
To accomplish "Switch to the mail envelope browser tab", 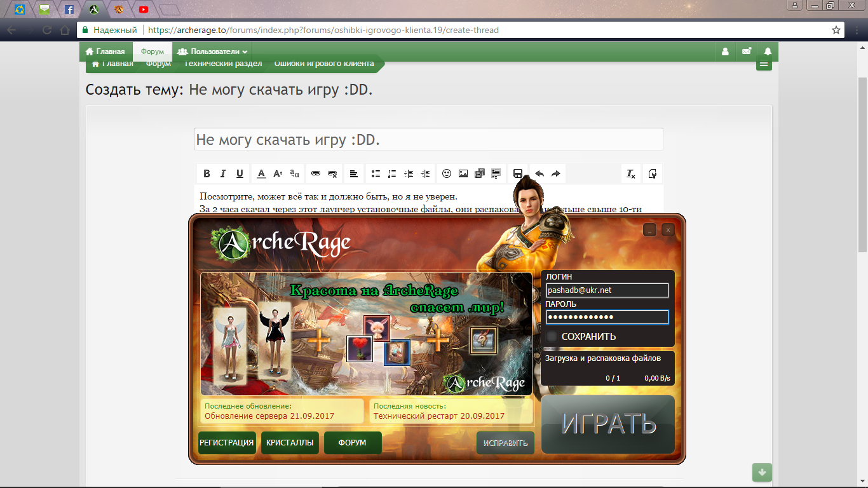I will pyautogui.click(x=44, y=10).
